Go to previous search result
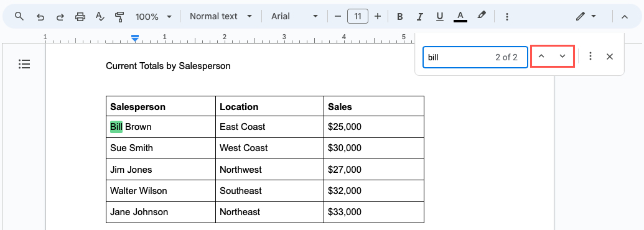The height and width of the screenshot is (230, 644). [542, 57]
